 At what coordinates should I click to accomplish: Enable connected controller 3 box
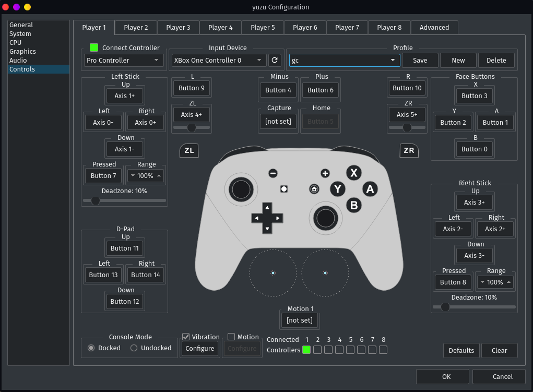tap(328, 350)
